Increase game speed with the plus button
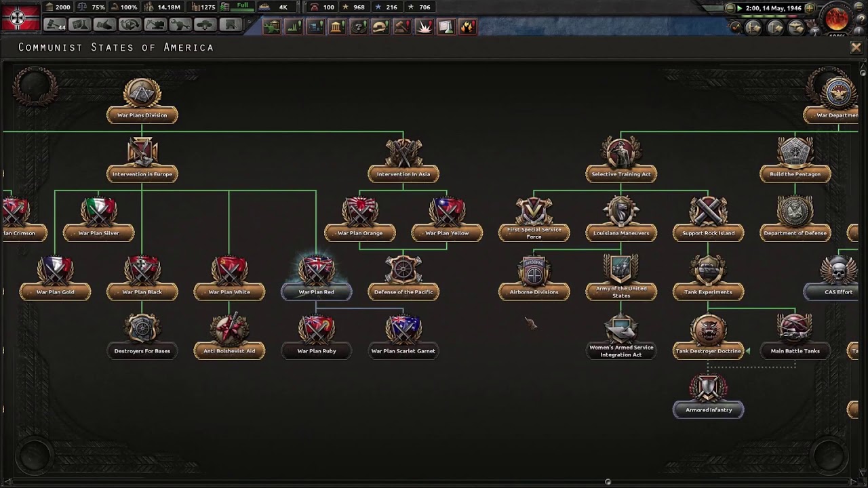The width and height of the screenshot is (868, 488). coord(809,8)
